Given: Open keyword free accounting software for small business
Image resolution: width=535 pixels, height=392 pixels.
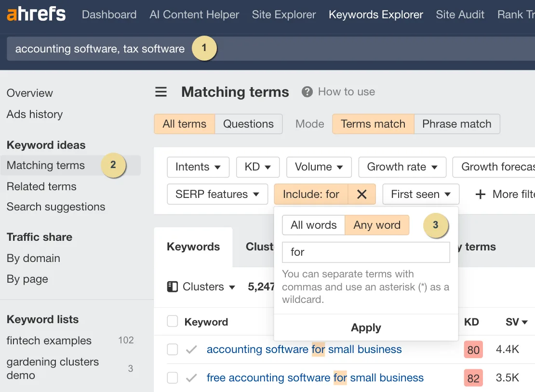Looking at the screenshot, I should (315, 378).
